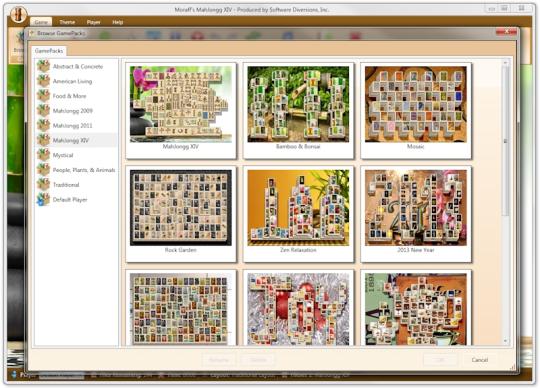Image resolution: width=540 pixels, height=389 pixels.
Task: Click the scrollbar up arrow
Action: pyautogui.click(x=505, y=63)
